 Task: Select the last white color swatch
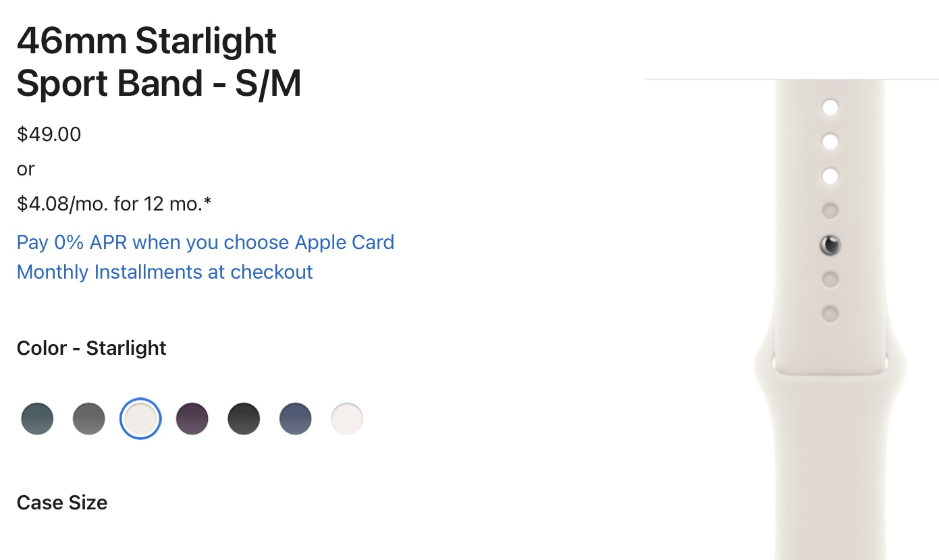click(347, 419)
